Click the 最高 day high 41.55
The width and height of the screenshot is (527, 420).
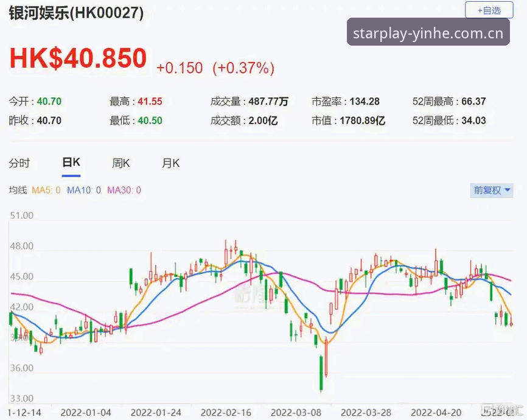pos(150,101)
